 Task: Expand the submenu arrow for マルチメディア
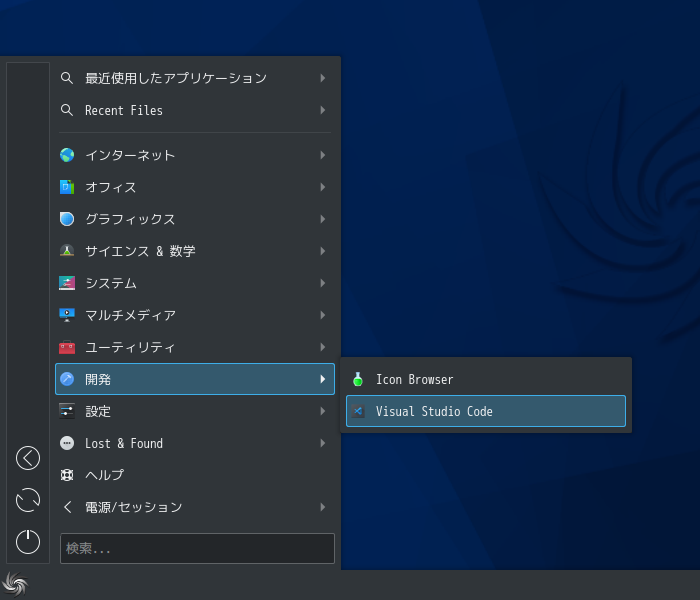(x=323, y=315)
